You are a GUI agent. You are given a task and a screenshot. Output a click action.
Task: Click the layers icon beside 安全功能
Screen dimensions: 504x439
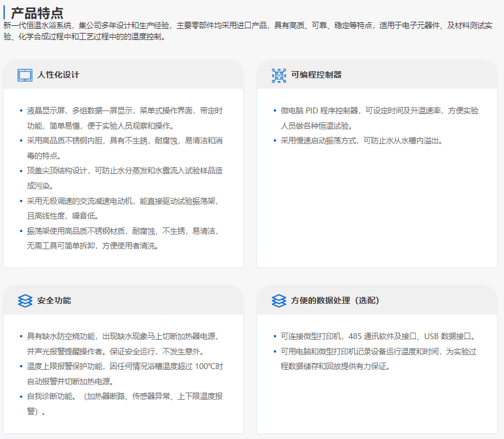click(25, 300)
